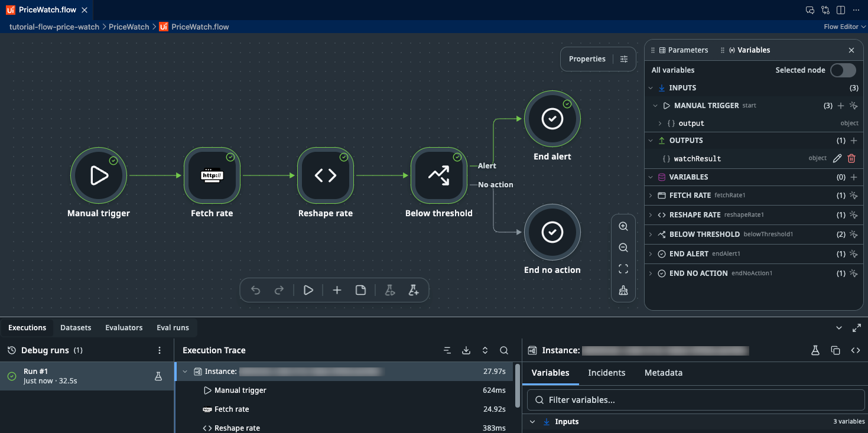The height and width of the screenshot is (433, 868).
Task: Open the Properties panel button
Action: 598,59
